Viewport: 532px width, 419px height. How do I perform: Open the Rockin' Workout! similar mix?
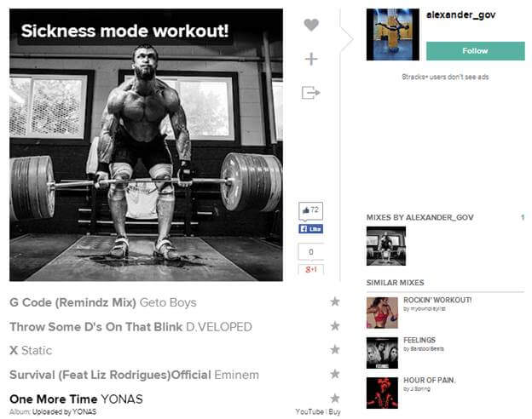(x=437, y=300)
